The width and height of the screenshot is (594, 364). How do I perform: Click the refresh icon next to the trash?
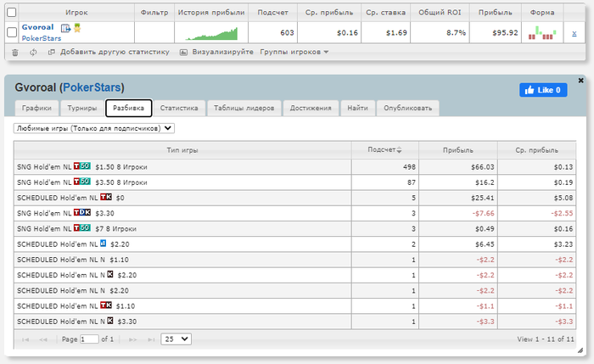point(33,53)
